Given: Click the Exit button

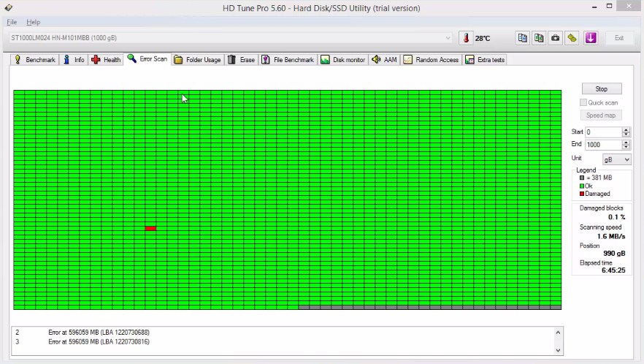Looking at the screenshot, I should [619, 38].
